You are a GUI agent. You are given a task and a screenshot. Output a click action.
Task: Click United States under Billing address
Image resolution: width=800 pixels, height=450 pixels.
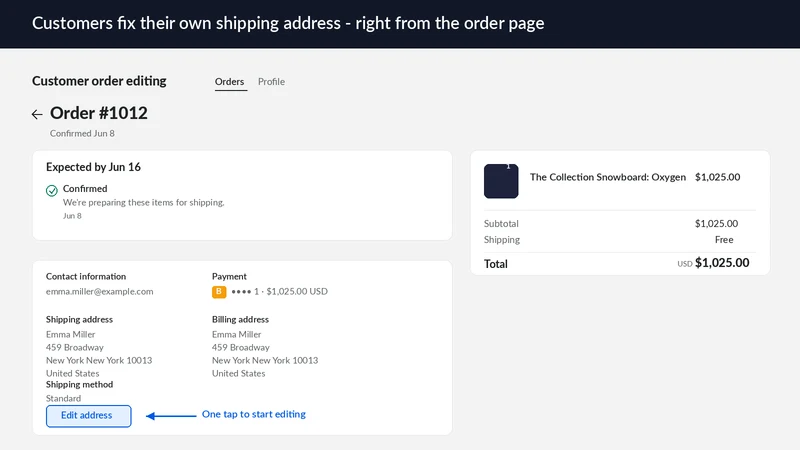[239, 373]
